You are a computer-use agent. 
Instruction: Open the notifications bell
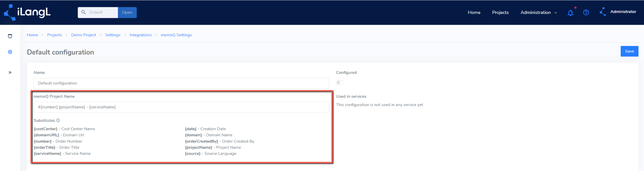tap(570, 13)
